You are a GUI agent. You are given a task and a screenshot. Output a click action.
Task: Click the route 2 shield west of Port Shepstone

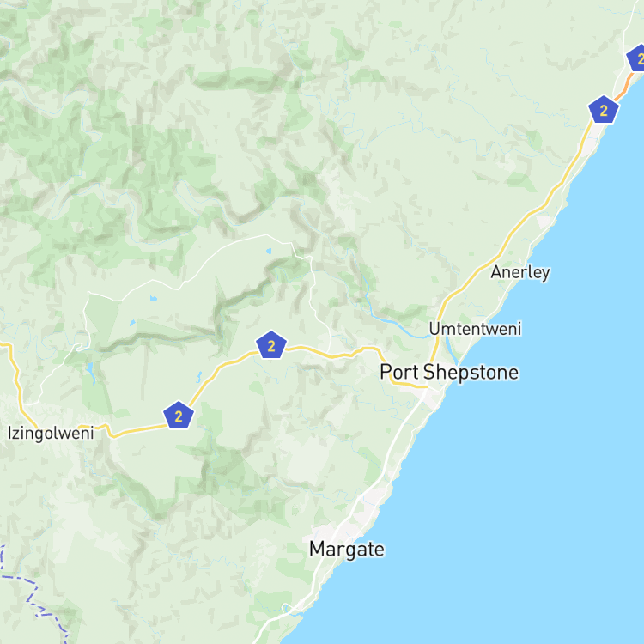click(x=271, y=345)
